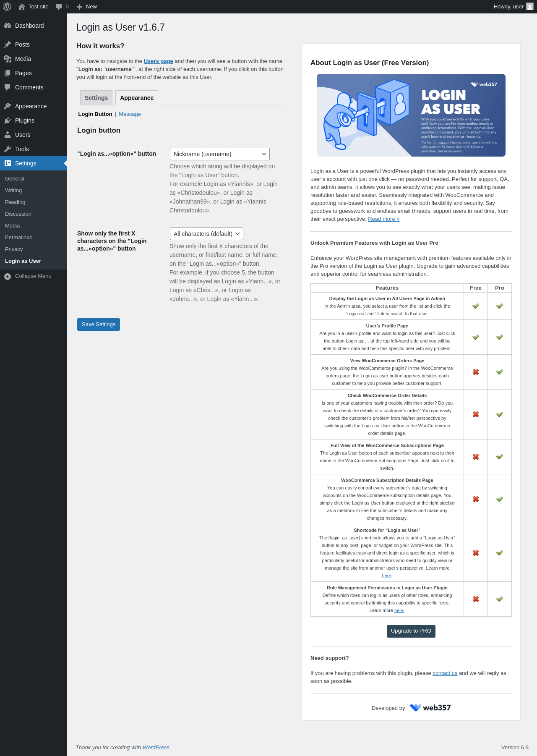Open the Message sub-section link
537x756 pixels.
tap(130, 114)
